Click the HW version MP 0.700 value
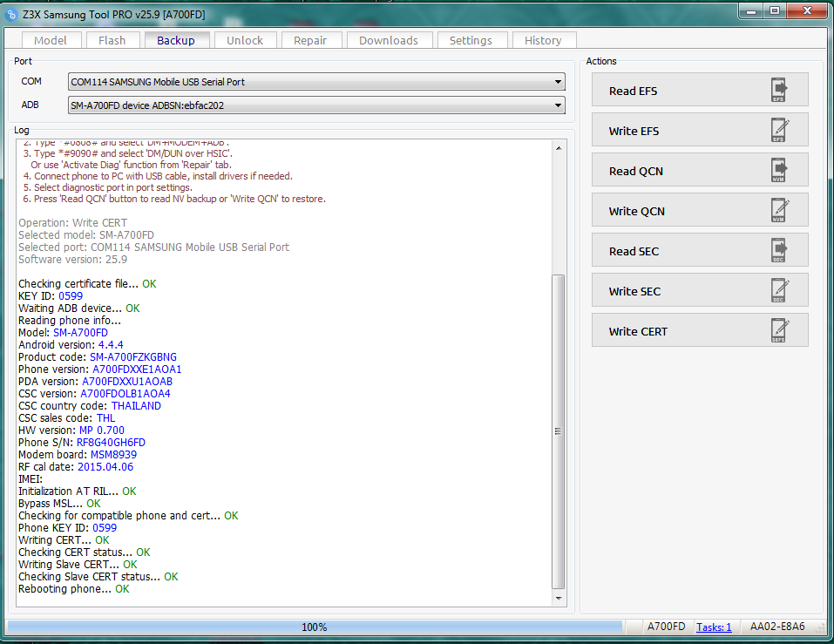The image size is (834, 644). pyautogui.click(x=102, y=430)
